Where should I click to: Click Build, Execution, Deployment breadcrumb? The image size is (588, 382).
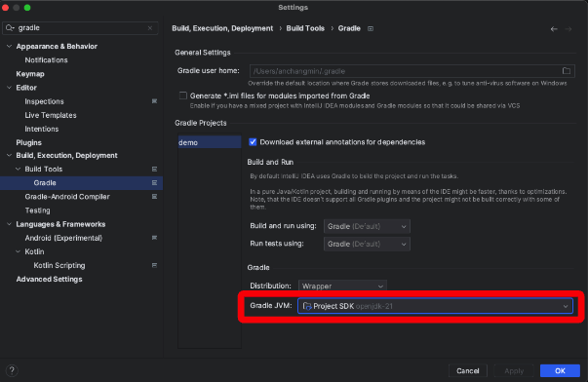pos(222,28)
